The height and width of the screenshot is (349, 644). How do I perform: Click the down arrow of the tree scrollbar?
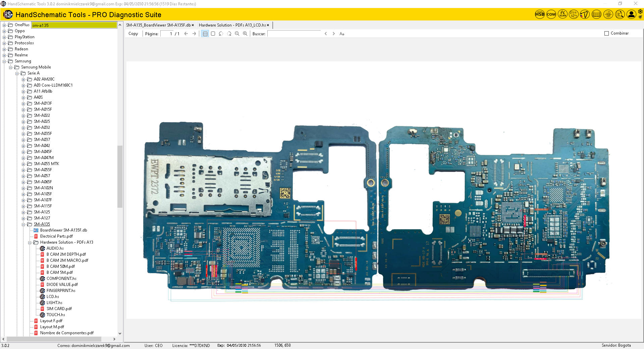[x=120, y=334]
